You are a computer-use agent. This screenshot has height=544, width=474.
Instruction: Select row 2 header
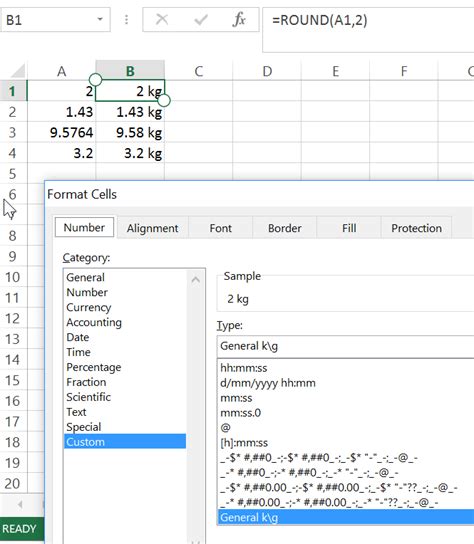click(13, 112)
